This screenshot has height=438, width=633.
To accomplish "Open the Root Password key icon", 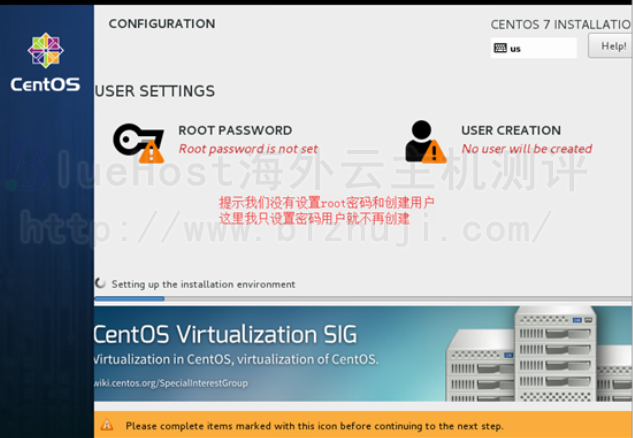I will [x=138, y=143].
